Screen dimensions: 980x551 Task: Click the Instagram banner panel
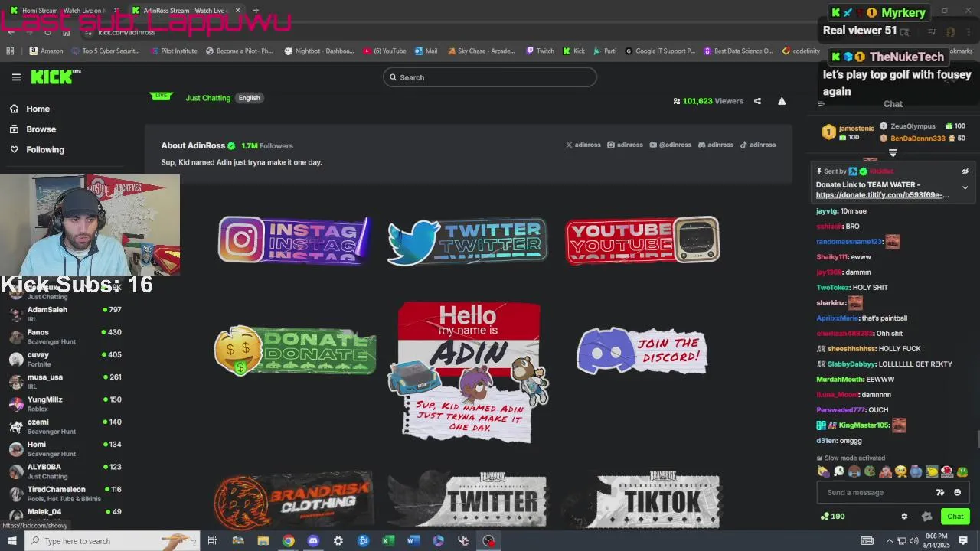(x=295, y=240)
